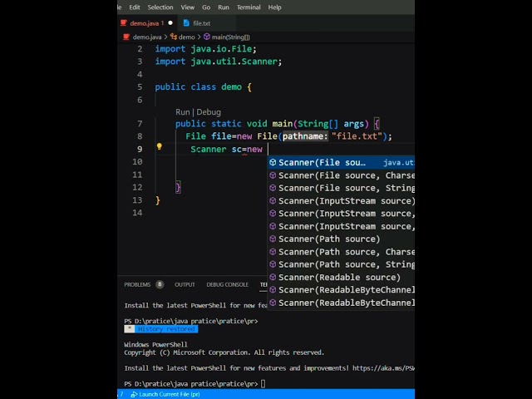Select Scanner(Path source, Charse… suggestion

pyautogui.click(x=341, y=252)
